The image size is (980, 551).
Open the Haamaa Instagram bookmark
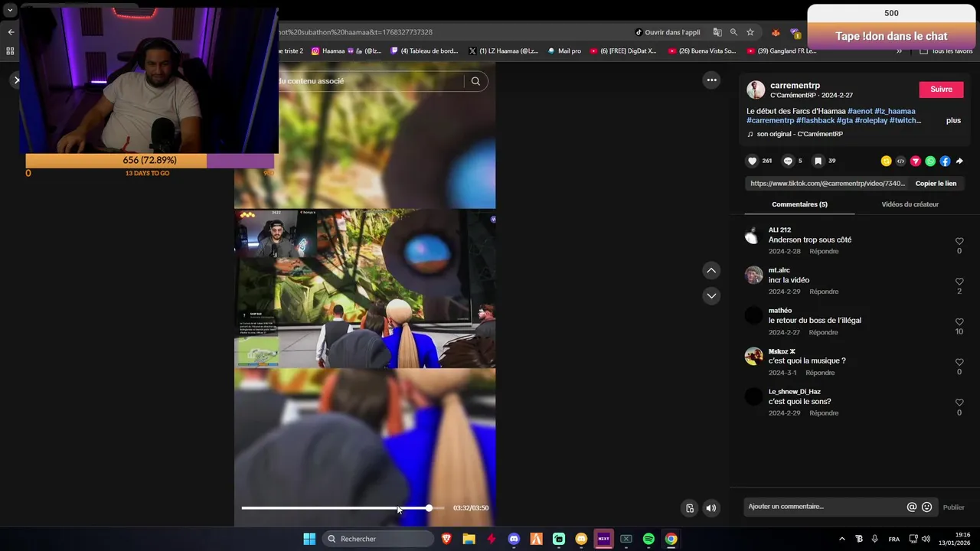(x=347, y=51)
